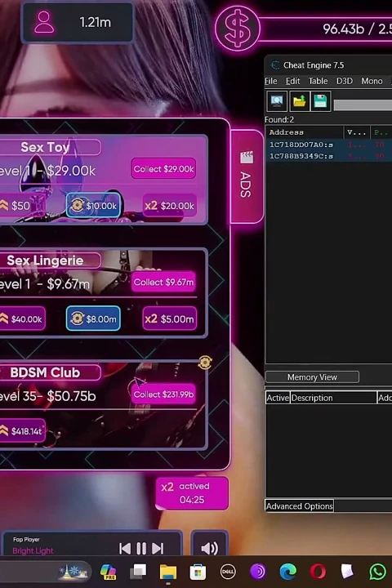Skip to next music track
This screenshot has width=392, height=588.
tap(158, 549)
